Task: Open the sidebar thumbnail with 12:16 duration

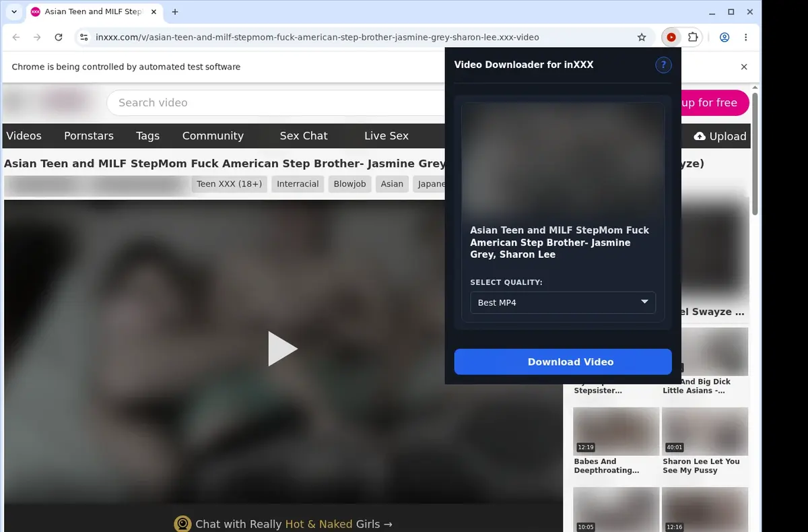Action: [x=705, y=510]
